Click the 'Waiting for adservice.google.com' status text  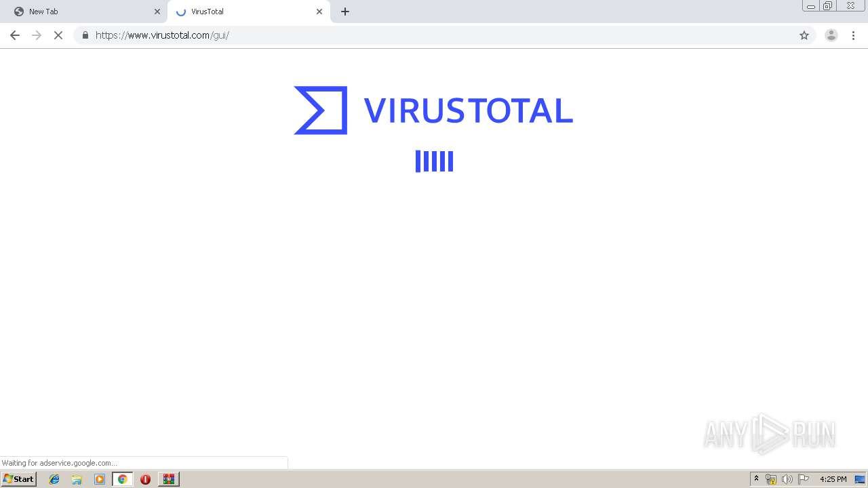click(59, 463)
